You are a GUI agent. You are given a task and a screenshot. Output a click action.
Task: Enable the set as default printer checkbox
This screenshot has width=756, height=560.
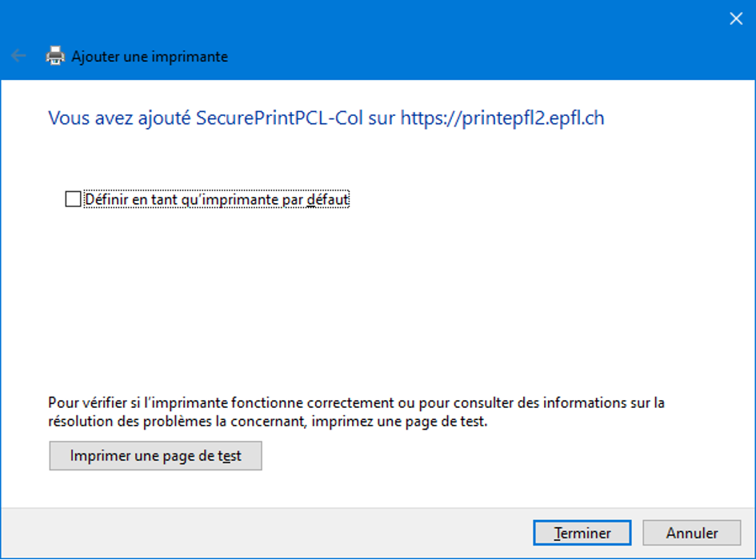[x=73, y=199]
